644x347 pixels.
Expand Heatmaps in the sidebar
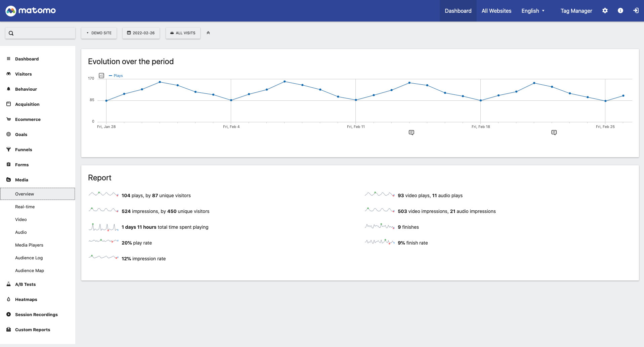(26, 300)
